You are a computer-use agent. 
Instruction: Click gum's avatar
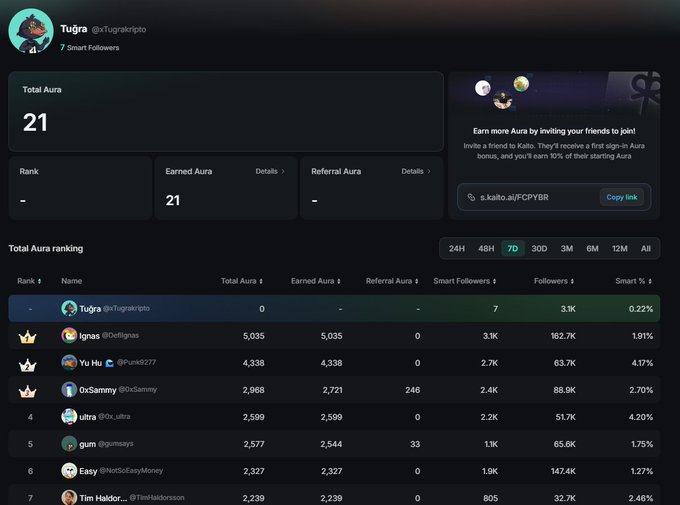(69, 444)
